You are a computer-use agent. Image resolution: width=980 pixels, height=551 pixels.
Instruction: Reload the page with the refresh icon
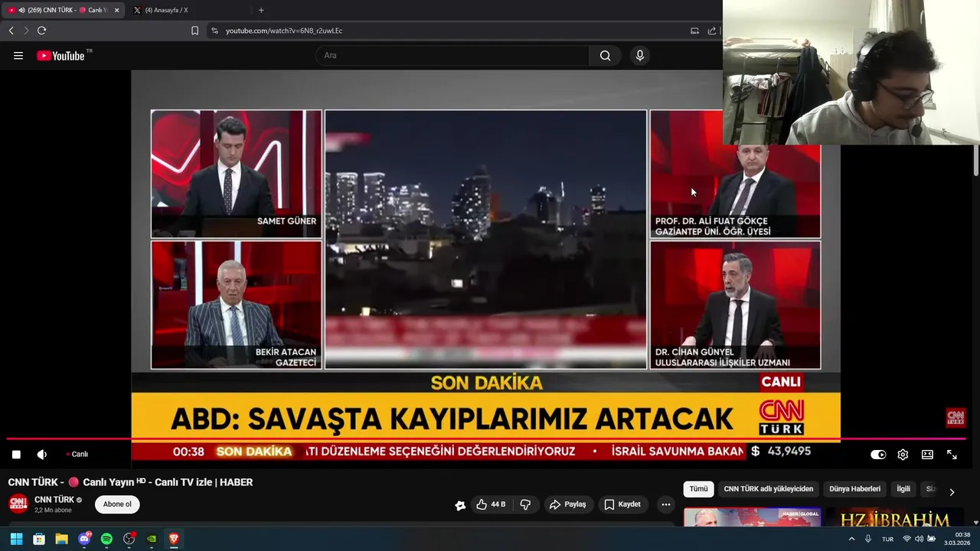coord(41,31)
